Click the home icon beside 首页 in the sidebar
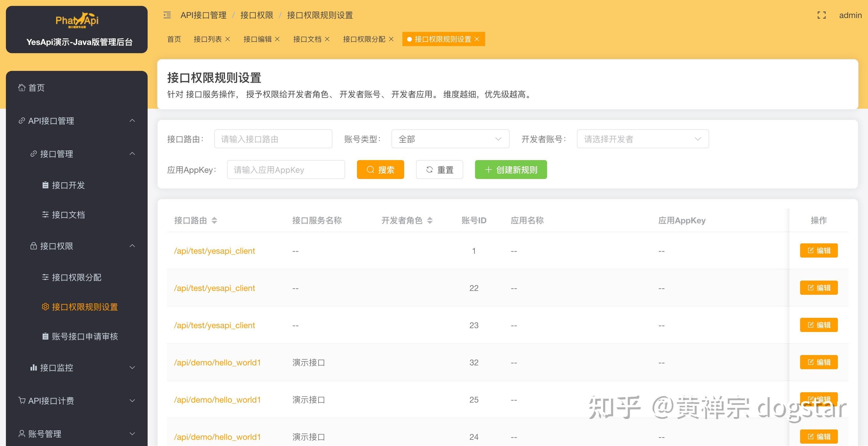 click(22, 87)
